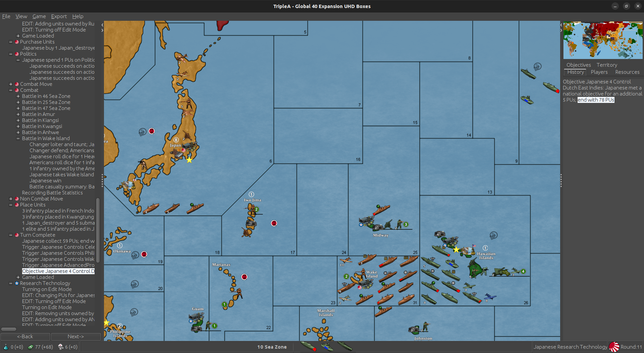Viewport: 644px width, 353px height.
Task: Click 'Japanese Research Technology' status text
Action: (570, 347)
